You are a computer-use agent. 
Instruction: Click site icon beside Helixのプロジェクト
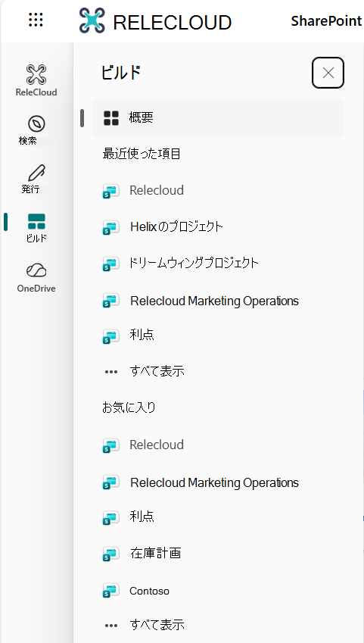(110, 226)
